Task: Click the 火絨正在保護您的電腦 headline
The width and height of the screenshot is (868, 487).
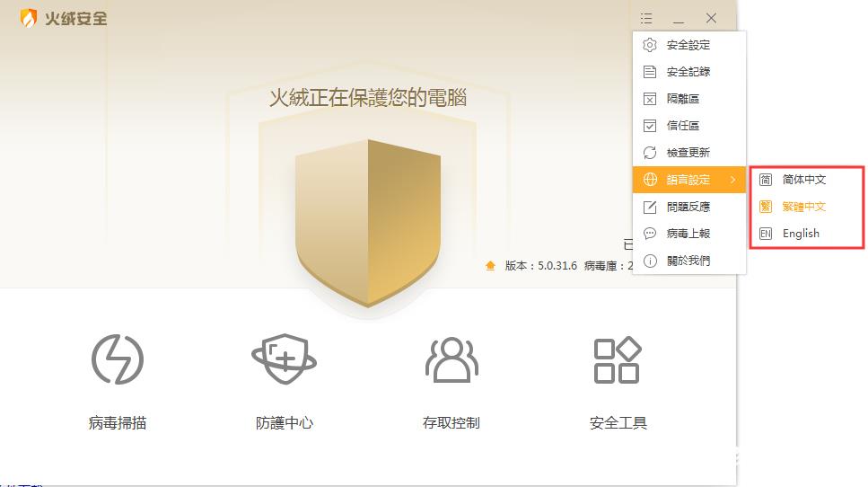Action: tap(368, 98)
